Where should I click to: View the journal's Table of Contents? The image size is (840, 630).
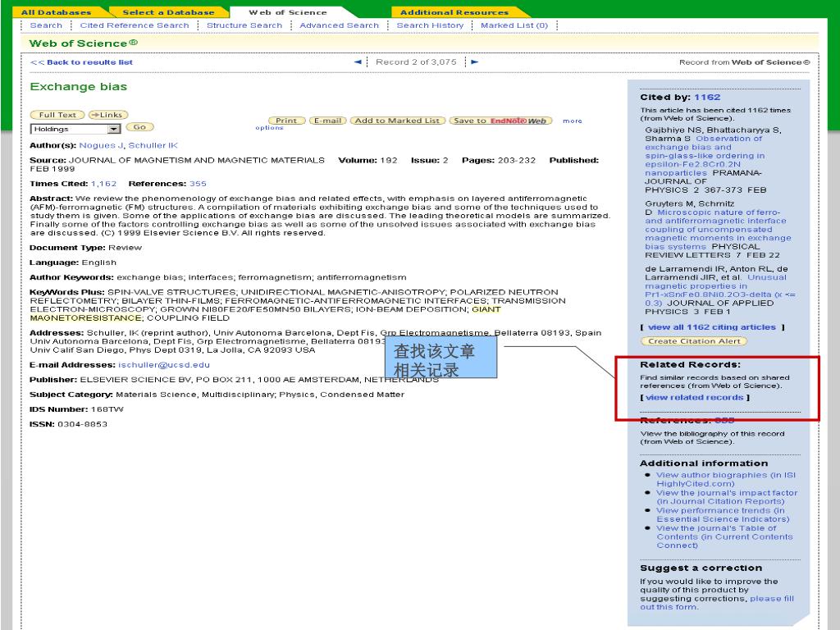[x=724, y=536]
